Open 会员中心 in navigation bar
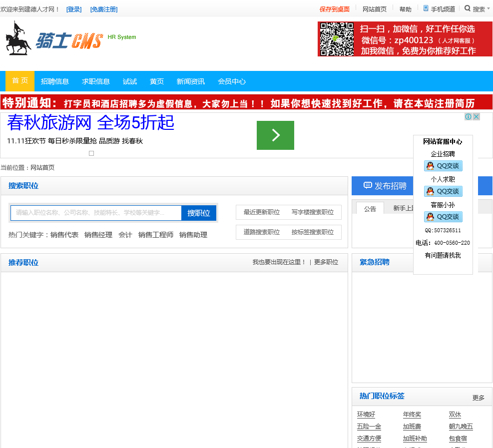Viewport: 493px width, 448px height. [232, 81]
